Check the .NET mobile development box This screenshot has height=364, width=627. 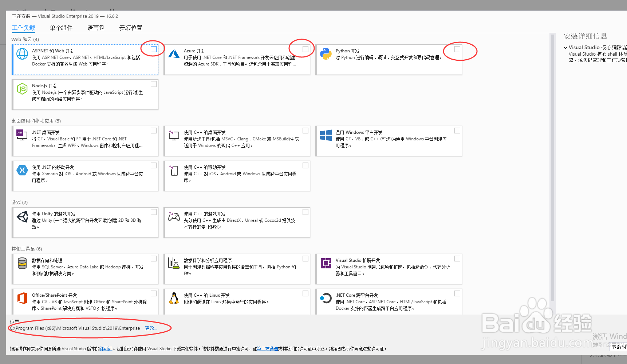154,165
